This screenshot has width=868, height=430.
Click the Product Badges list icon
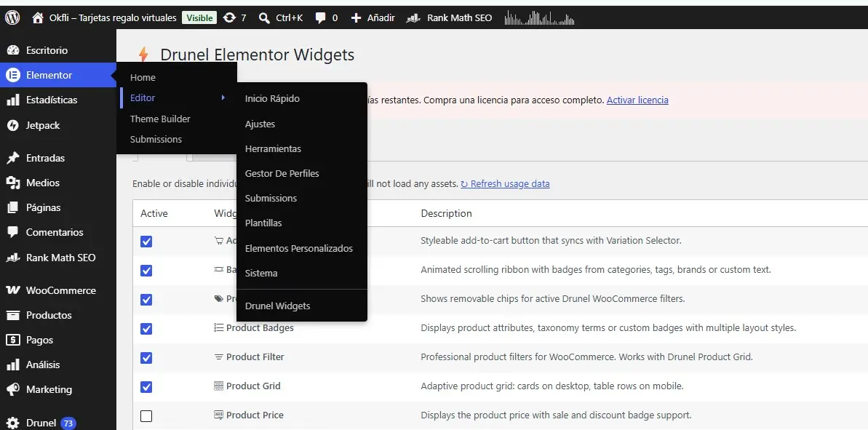coord(219,328)
